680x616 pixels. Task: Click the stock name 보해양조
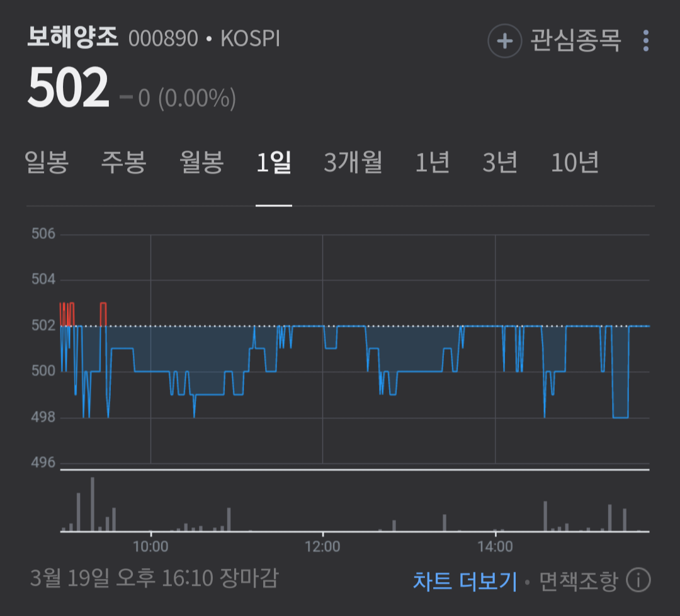coord(72,37)
